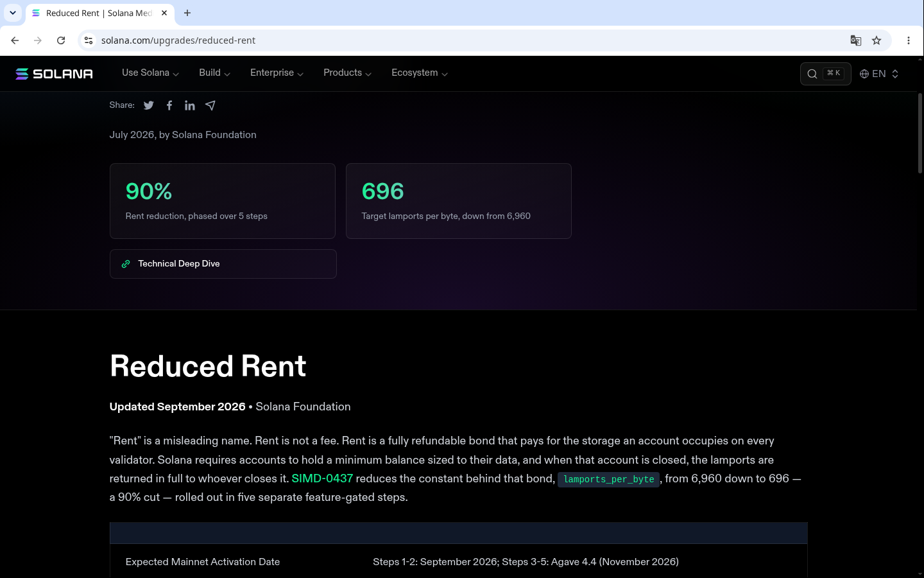Expand the Ecosystem menu
Image resolution: width=924 pixels, height=578 pixels.
tap(420, 73)
